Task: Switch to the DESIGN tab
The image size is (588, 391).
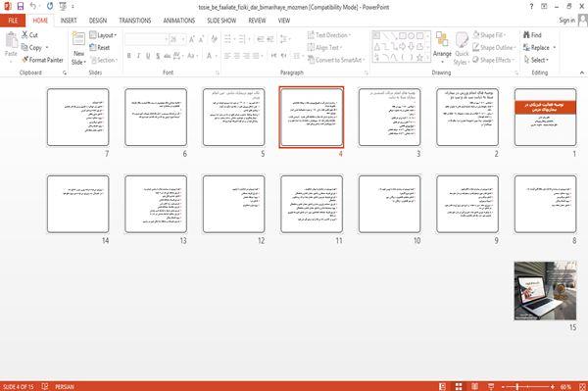Action: (x=98, y=21)
